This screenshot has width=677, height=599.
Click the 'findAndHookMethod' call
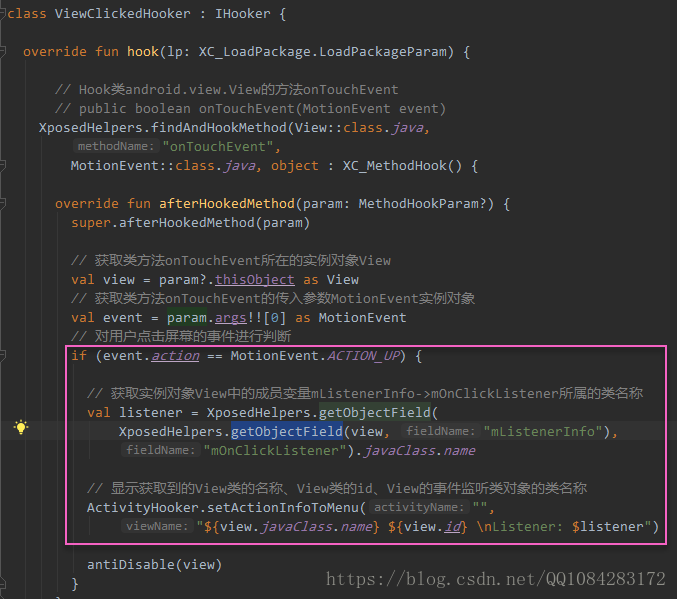click(218, 128)
